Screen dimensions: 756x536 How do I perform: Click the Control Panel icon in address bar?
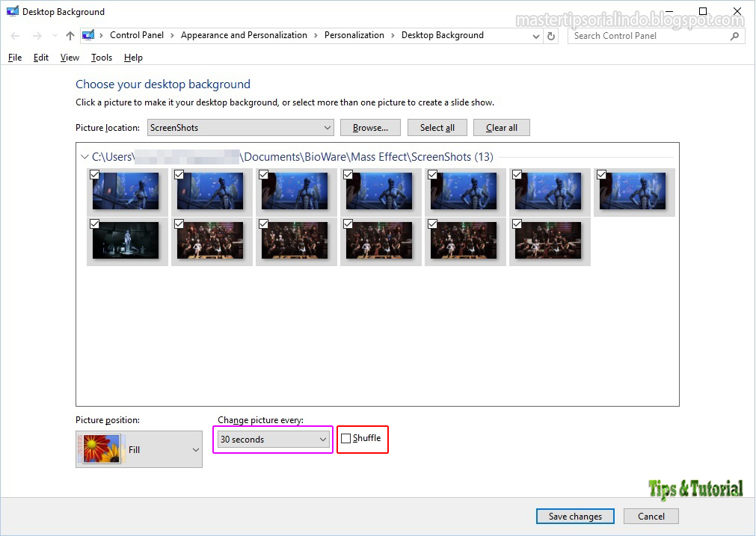(x=88, y=35)
